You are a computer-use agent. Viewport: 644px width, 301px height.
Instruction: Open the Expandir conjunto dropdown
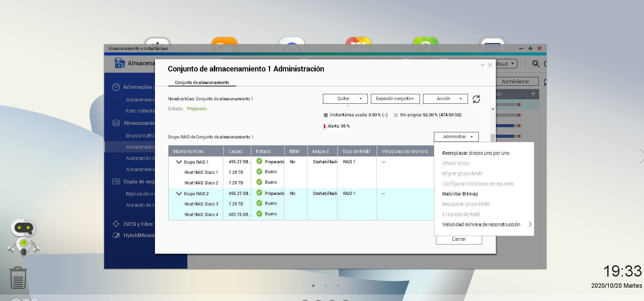tap(395, 99)
